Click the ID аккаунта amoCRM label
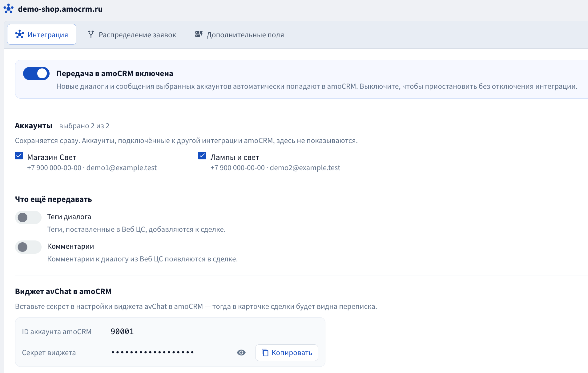The image size is (588, 373). [57, 332]
